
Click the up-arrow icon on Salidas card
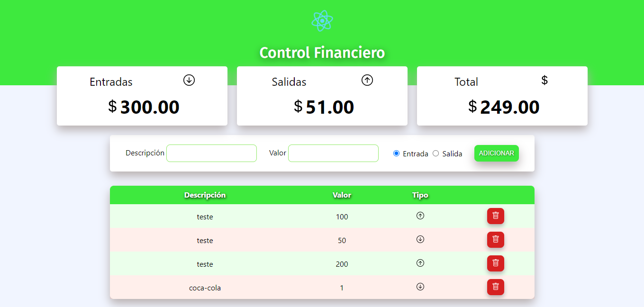pyautogui.click(x=367, y=80)
